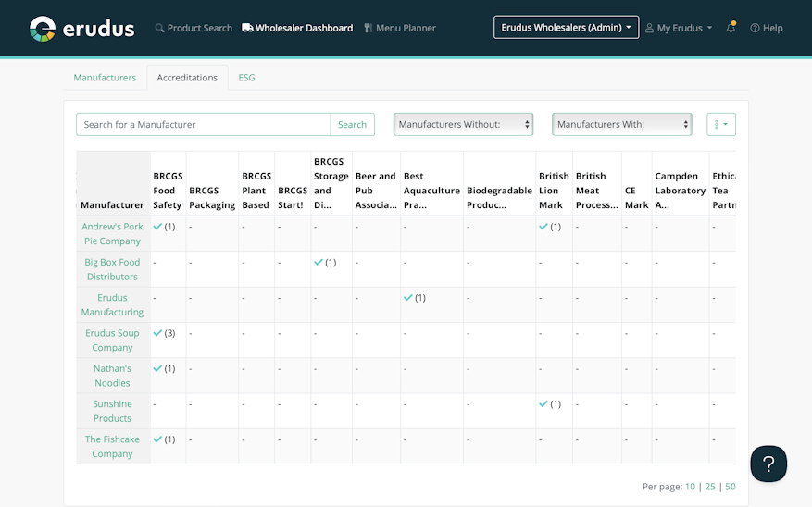Open The Fishcake Company link
Screen dimensions: 812x507
[112, 447]
